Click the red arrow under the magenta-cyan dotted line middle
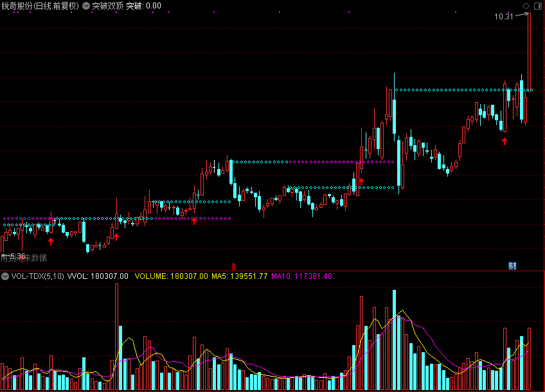 [361, 181]
